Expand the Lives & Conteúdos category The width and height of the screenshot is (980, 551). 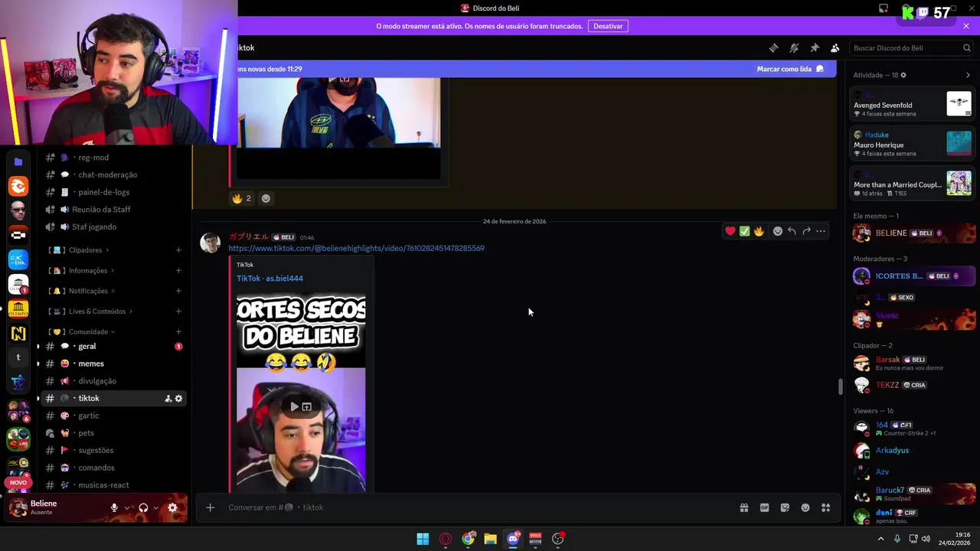pyautogui.click(x=91, y=311)
